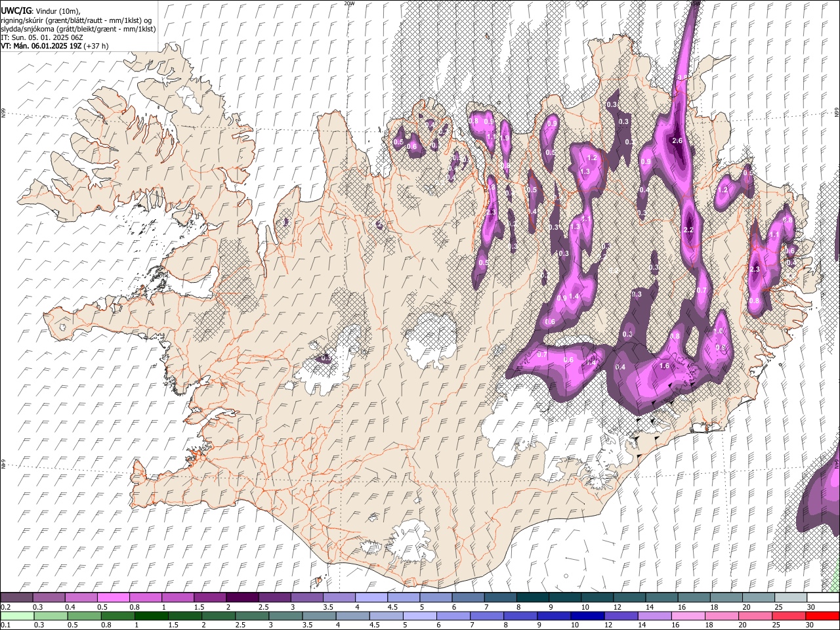Click the 2.6 snowfall value on the map
Screen dimensions: 840x630
[678, 141]
